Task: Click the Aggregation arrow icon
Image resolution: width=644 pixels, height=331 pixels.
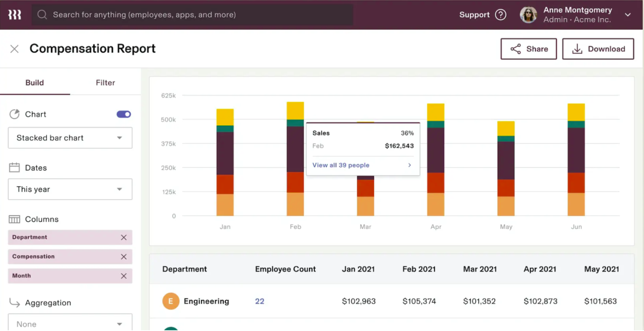Action: (14, 303)
